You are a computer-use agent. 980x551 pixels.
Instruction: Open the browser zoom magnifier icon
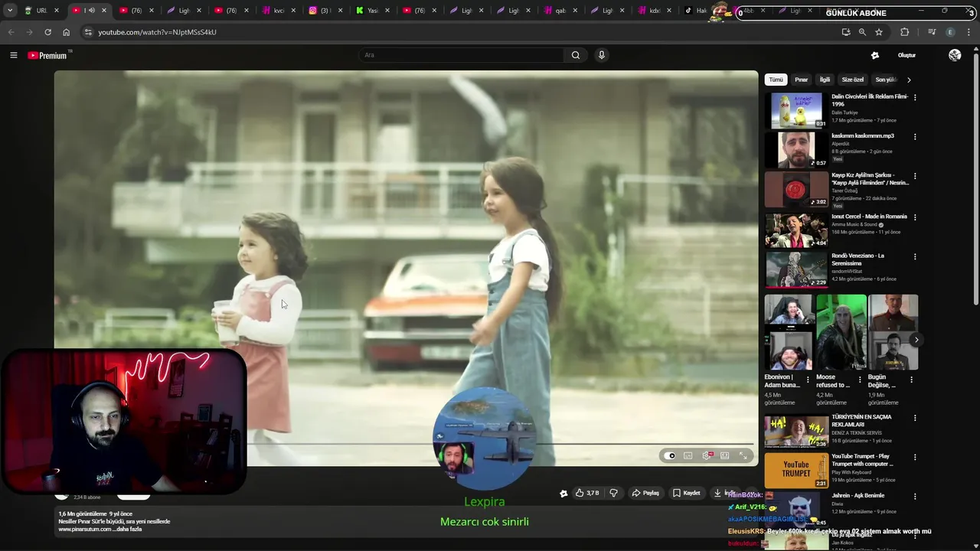pyautogui.click(x=862, y=32)
